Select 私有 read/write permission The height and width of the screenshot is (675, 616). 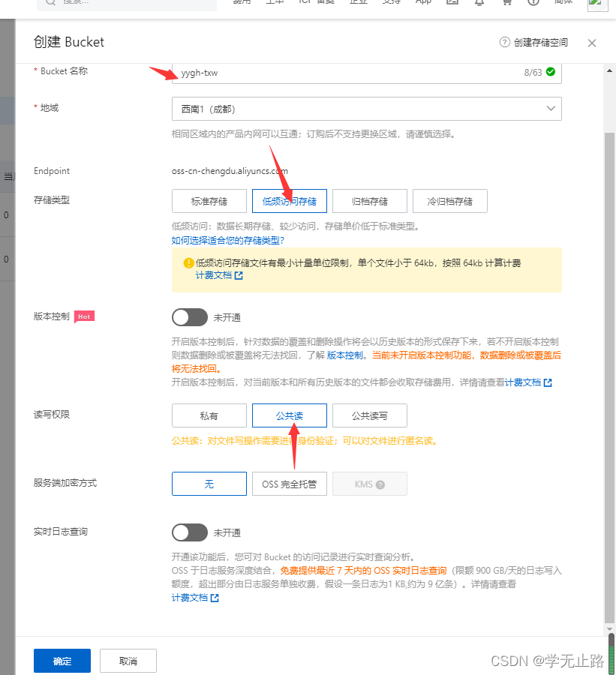click(209, 415)
